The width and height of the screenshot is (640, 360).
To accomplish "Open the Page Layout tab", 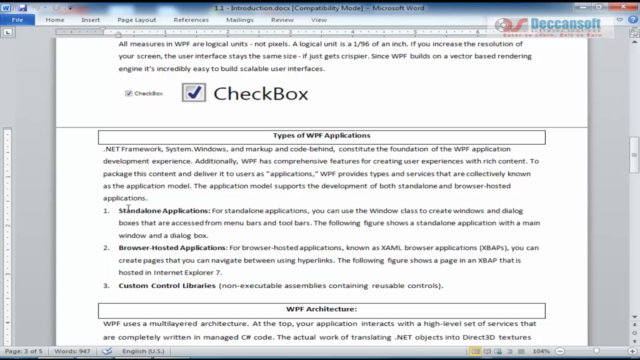I will coord(137,20).
